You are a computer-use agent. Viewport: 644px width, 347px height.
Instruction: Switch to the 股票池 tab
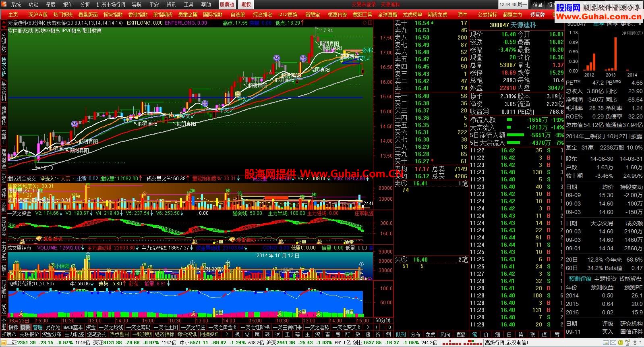(x=227, y=4)
